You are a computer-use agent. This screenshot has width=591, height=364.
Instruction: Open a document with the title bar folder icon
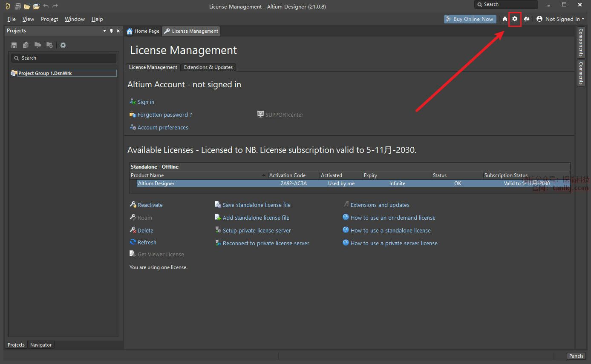[27, 6]
